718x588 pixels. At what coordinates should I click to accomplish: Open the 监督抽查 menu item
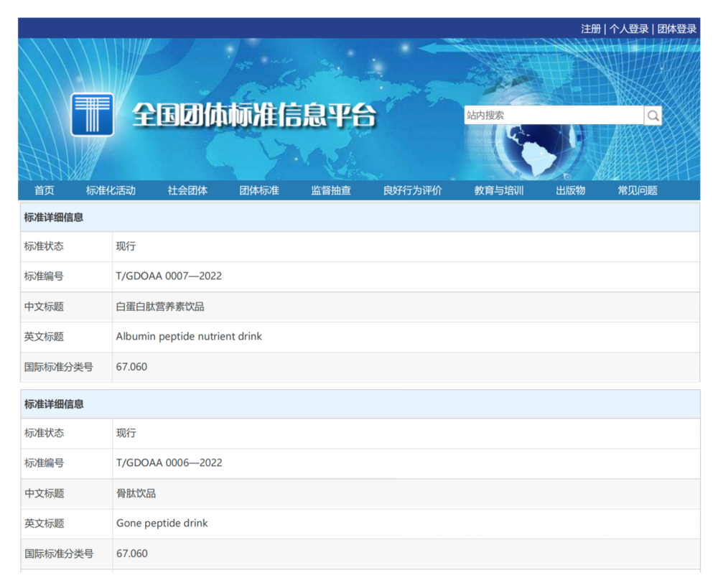click(331, 190)
